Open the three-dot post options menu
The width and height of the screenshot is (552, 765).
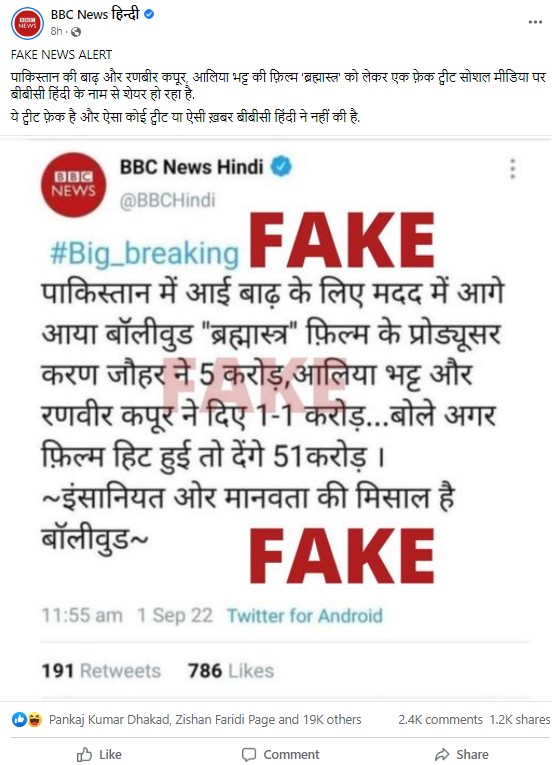pos(535,22)
